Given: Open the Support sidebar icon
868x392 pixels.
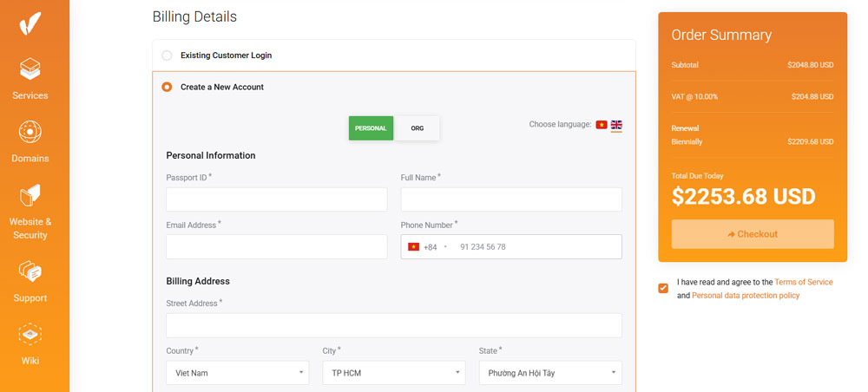Looking at the screenshot, I should 30,272.
